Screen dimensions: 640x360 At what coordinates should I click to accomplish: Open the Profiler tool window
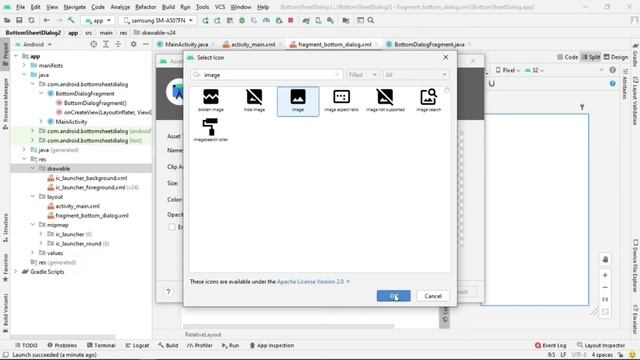(200, 345)
